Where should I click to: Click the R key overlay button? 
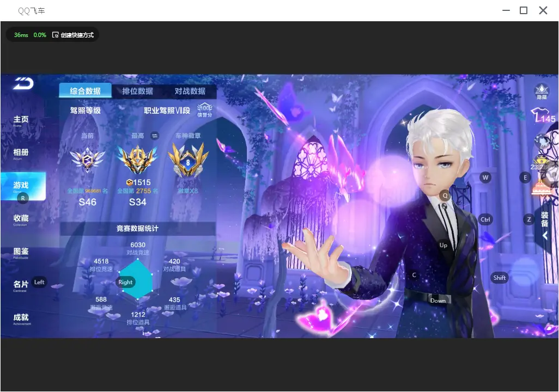(23, 198)
